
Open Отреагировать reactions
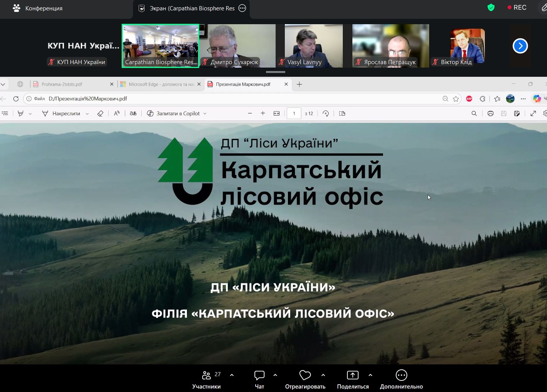click(305, 379)
